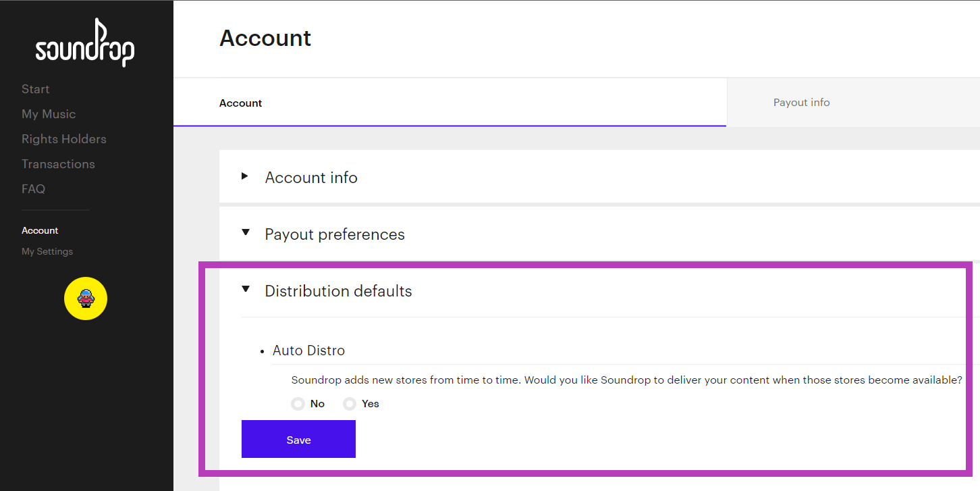The image size is (980, 491).
Task: Open the yellow user avatar icon
Action: [x=86, y=299]
